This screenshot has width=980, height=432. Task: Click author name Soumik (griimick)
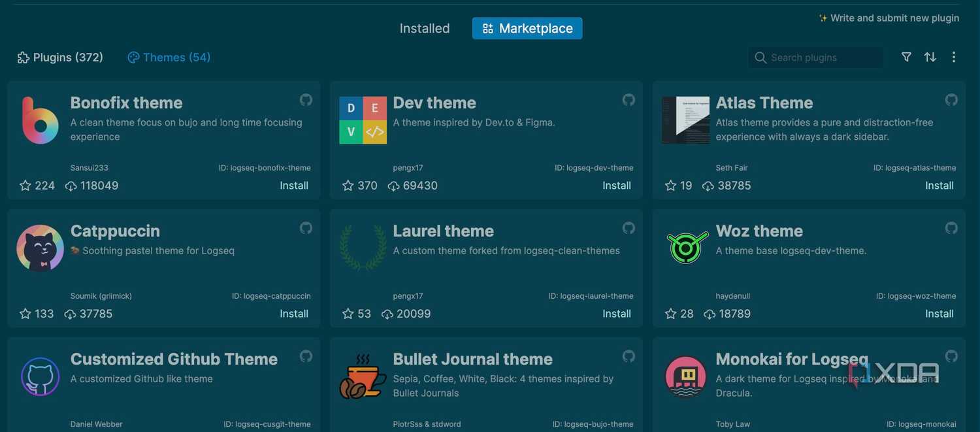(x=101, y=296)
